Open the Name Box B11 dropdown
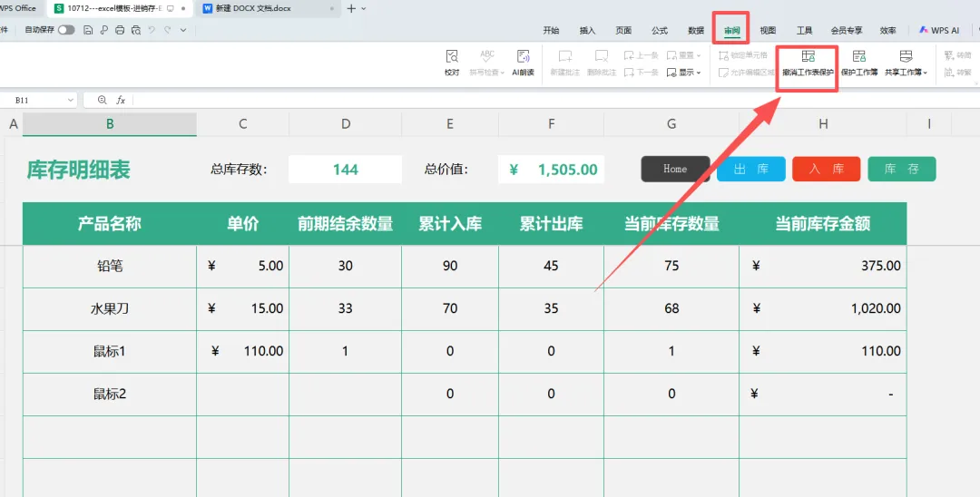 tap(70, 100)
